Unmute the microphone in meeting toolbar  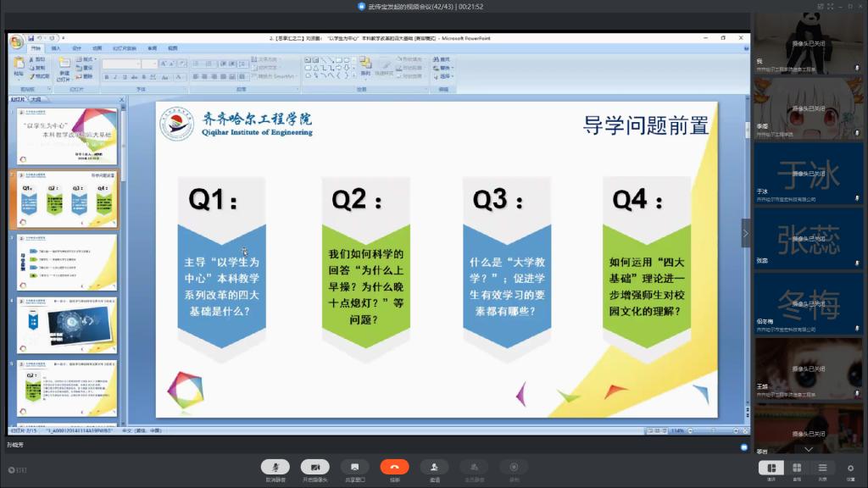point(275,466)
